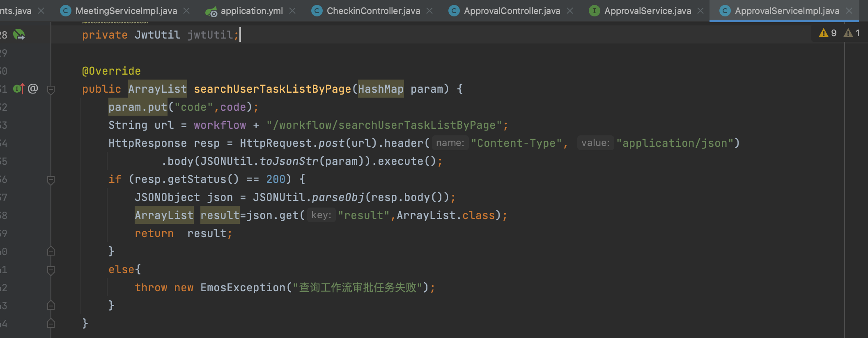This screenshot has height=338, width=868.
Task: Click the fold end marker after return result
Action: (x=51, y=251)
